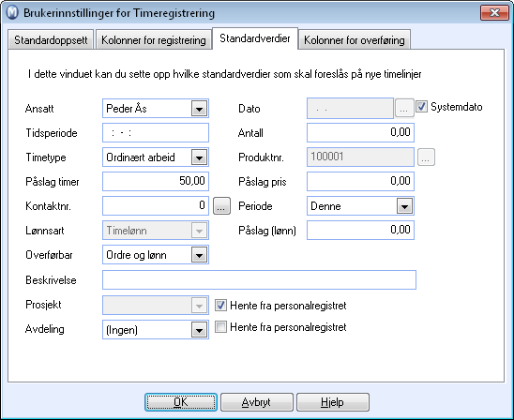Disable the Systemdato checkbox
514x420 pixels.
tap(421, 107)
